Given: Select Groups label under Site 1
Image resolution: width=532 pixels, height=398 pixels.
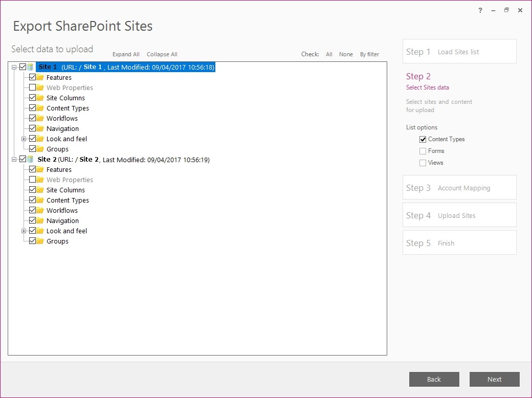Looking at the screenshot, I should tap(57, 149).
